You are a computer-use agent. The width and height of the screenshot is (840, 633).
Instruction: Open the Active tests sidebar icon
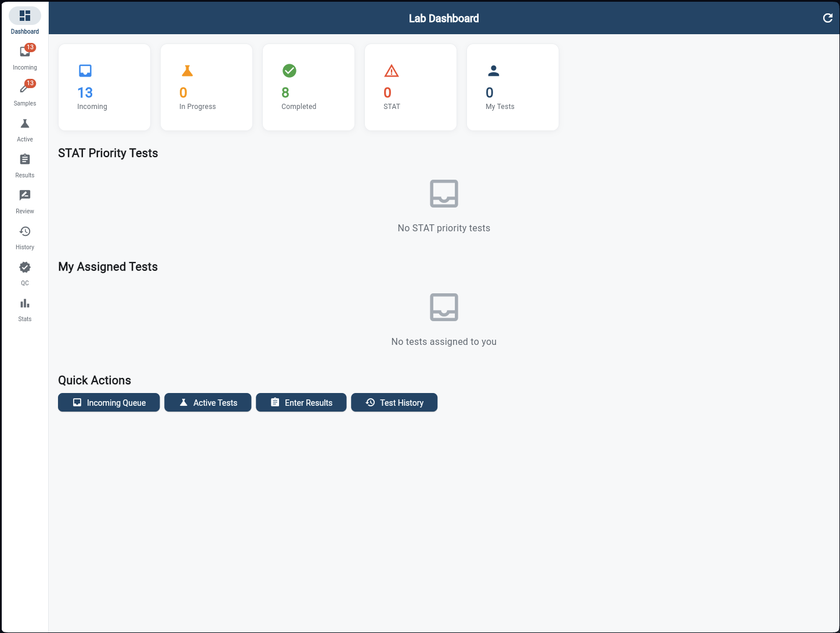click(x=24, y=128)
